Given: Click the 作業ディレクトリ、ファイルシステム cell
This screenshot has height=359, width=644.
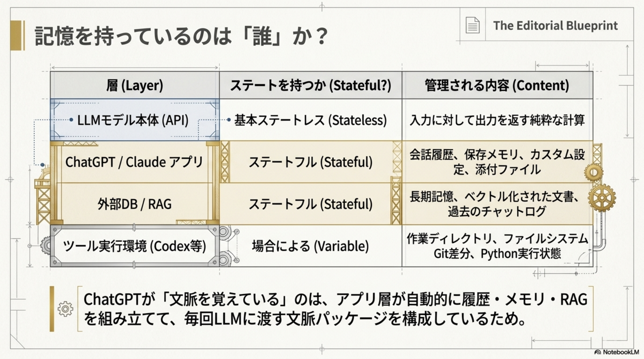Looking at the screenshot, I should [x=497, y=246].
